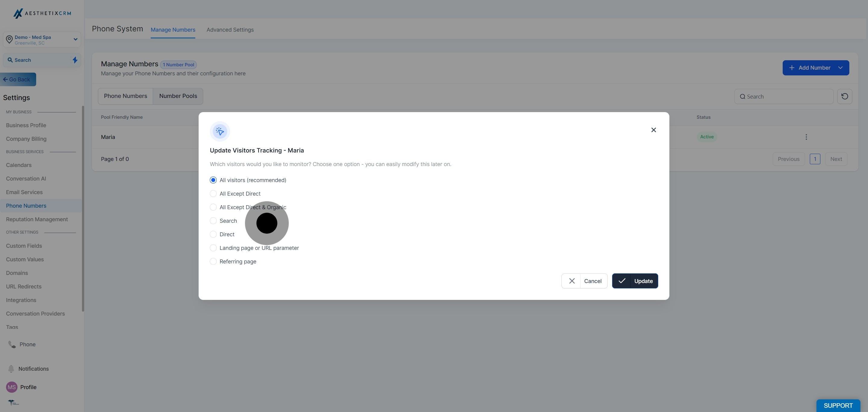Click the AesthetixCRM logo

point(42,13)
